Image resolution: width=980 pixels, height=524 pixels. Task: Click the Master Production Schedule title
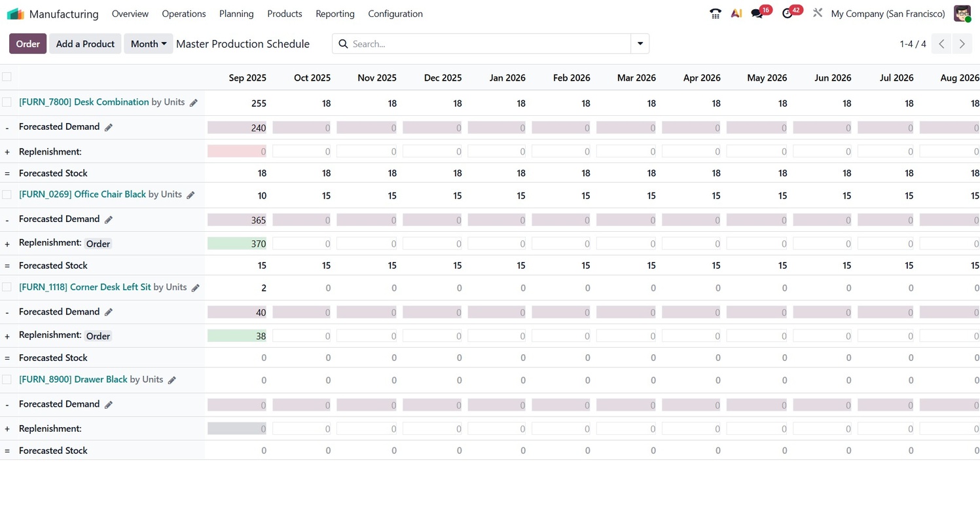click(243, 44)
